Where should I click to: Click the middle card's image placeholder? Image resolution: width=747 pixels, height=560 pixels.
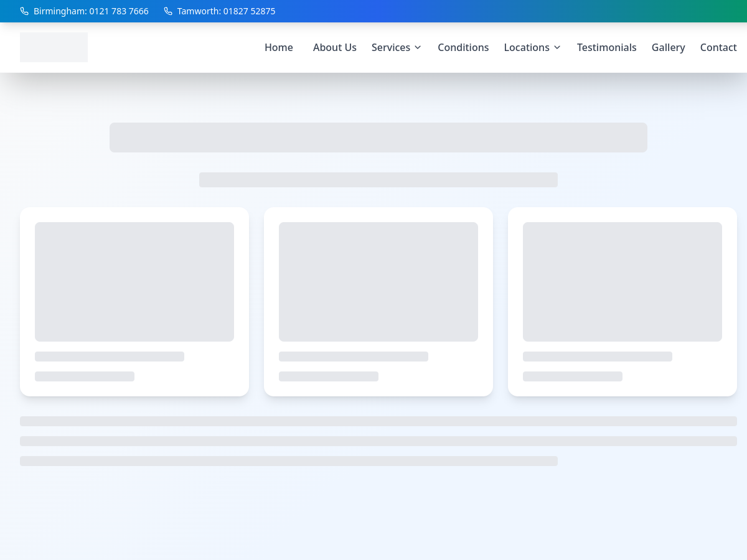pyautogui.click(x=378, y=281)
